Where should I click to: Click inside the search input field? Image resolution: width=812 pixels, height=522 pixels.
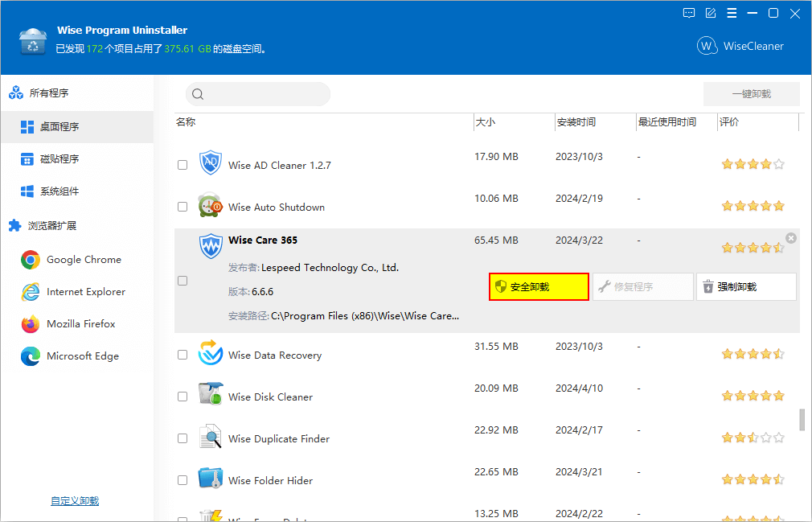click(x=258, y=94)
